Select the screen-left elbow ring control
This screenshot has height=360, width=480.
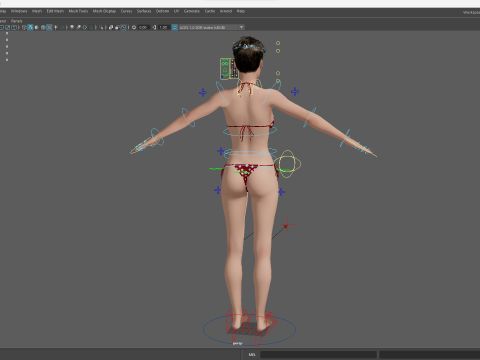[x=188, y=117]
